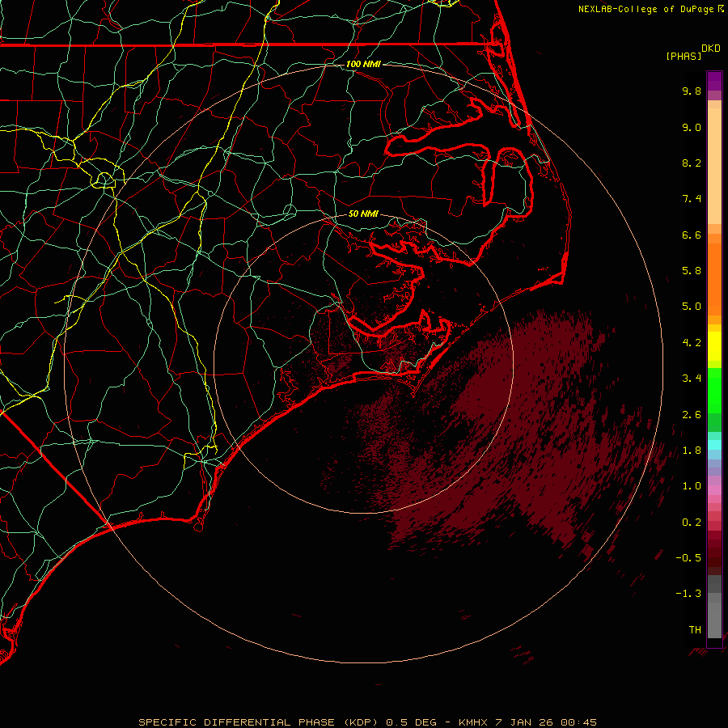Click the KMHX station identifier in caption
728x728 pixels.
pos(473,722)
